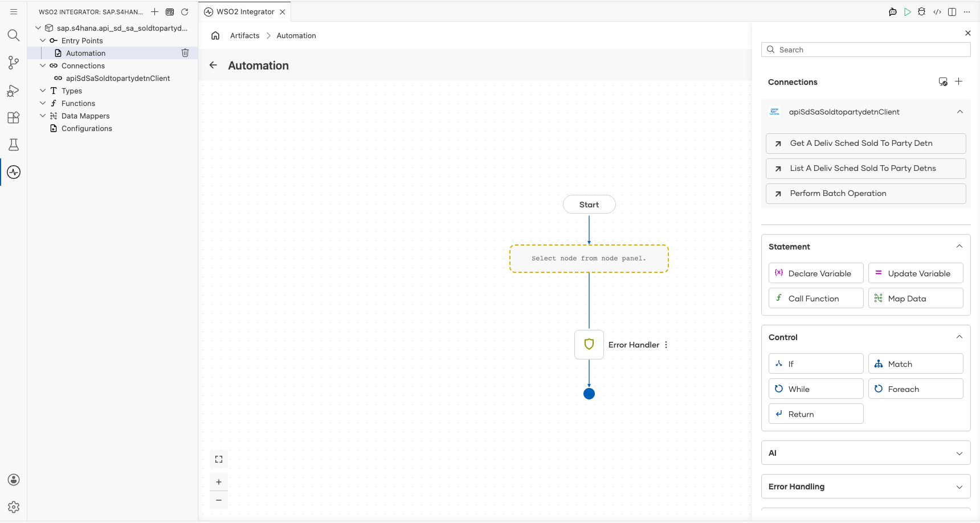Open Testing flask view
980x523 pixels.
tap(14, 145)
